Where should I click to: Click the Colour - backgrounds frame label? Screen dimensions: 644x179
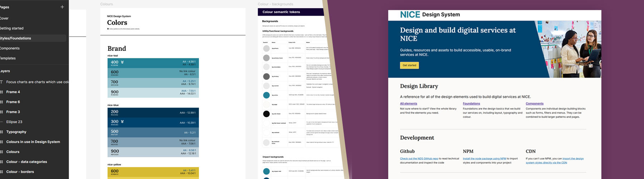tap(275, 4)
